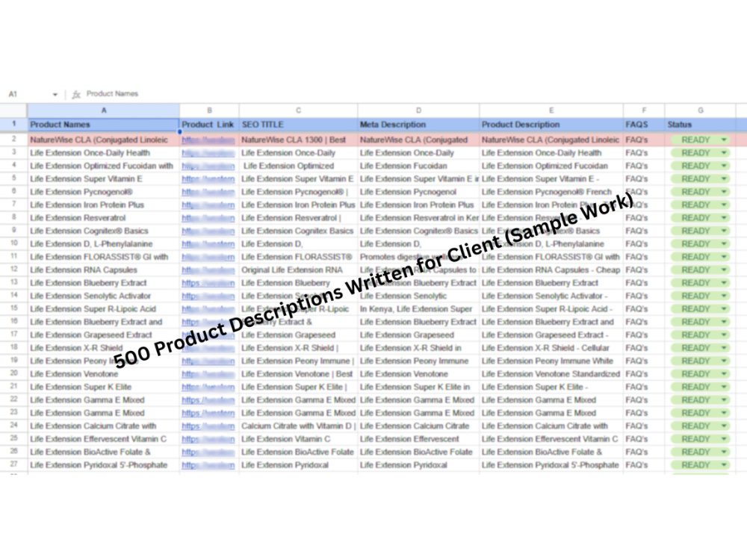The image size is (747, 560).
Task: Open product link for Life Extension Blueberry Extract
Action: 208,283
